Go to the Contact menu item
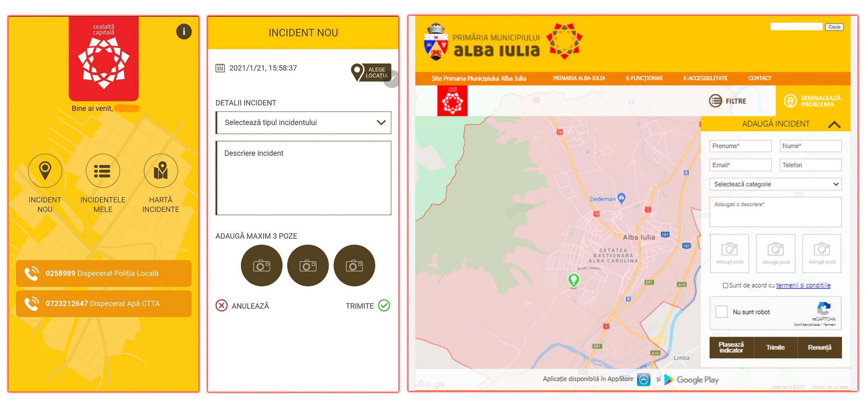 759,78
